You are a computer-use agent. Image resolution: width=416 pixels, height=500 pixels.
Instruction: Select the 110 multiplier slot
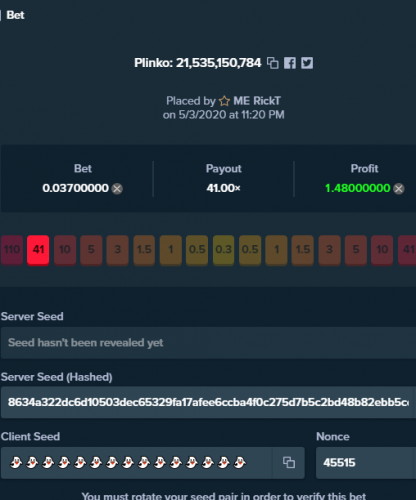pyautogui.click(x=12, y=250)
